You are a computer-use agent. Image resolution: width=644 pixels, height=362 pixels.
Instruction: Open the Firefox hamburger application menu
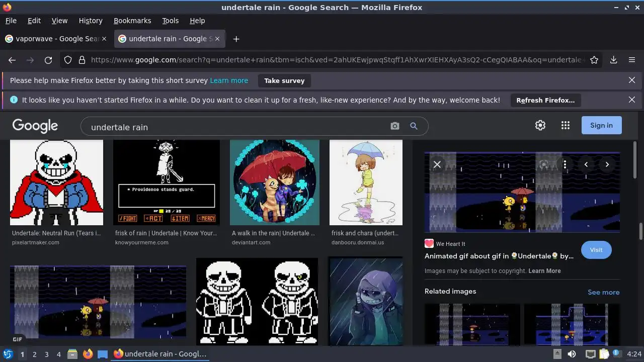pyautogui.click(x=632, y=60)
